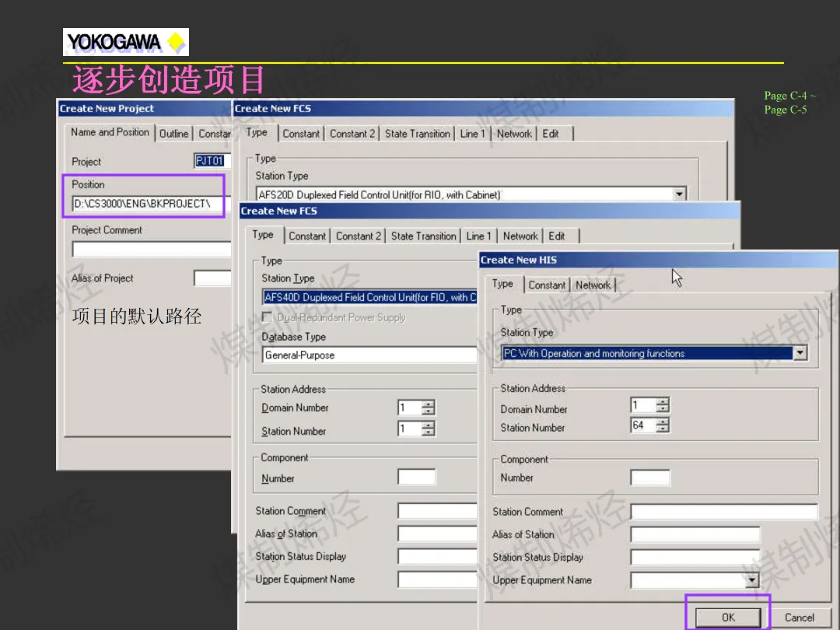Open Constant 2 tab in back Create New FCS
840x630 pixels.
click(x=352, y=134)
